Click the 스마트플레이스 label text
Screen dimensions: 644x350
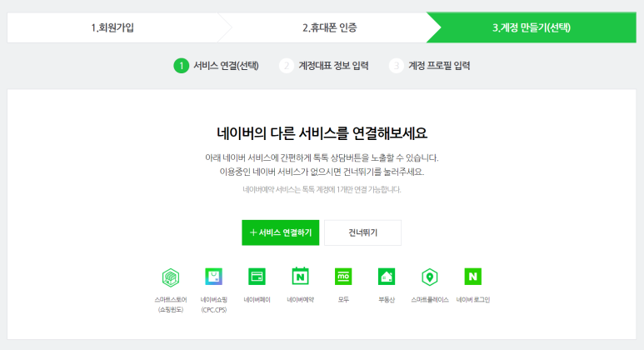430,300
